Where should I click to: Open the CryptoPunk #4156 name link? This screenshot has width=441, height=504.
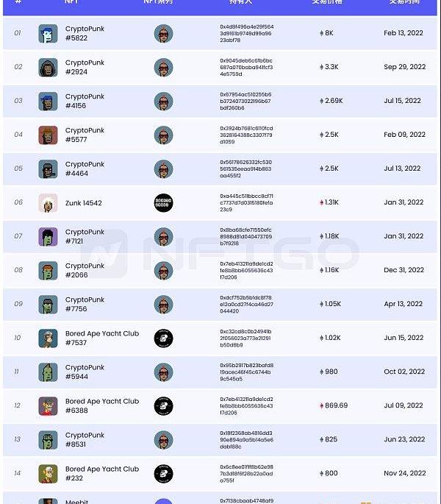(85, 102)
